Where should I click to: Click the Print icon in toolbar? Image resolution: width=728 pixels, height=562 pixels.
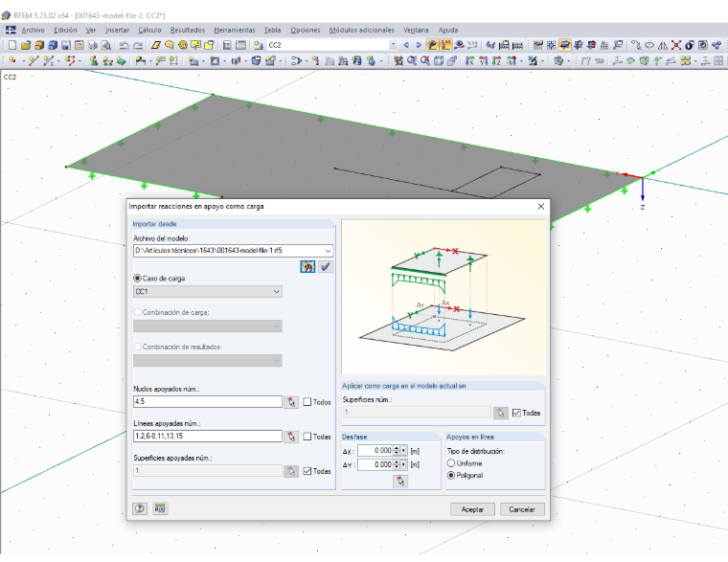click(x=92, y=45)
